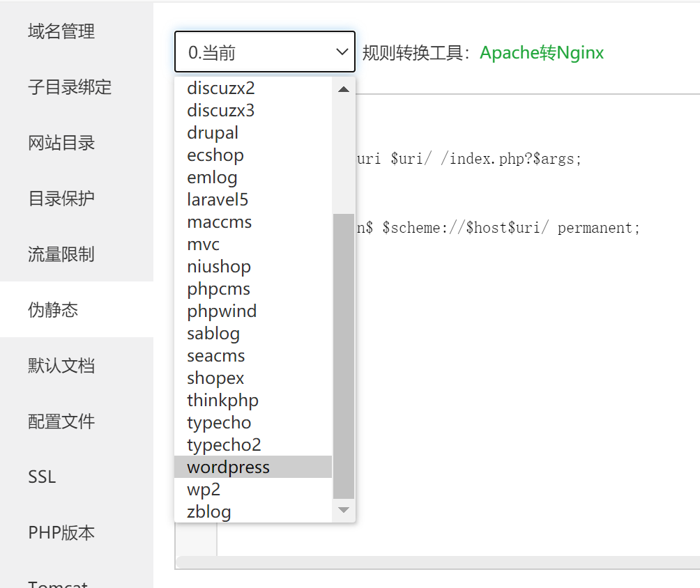Switch to the PHP版本 tab
Viewport: 700px width, 588px height.
pos(61,533)
